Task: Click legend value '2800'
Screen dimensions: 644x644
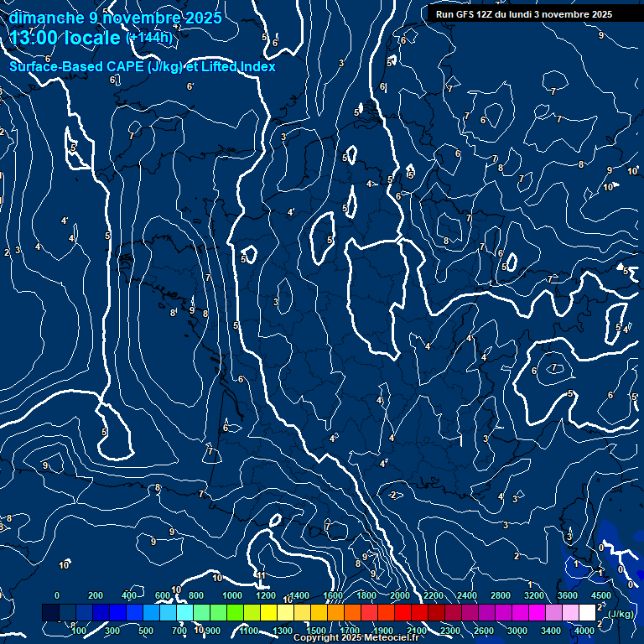Action: (501, 595)
